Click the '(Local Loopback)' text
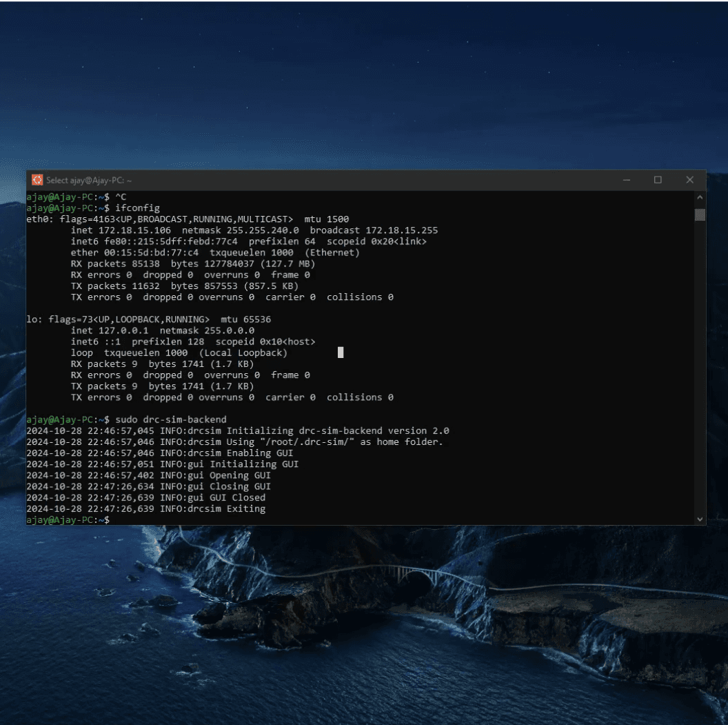Viewport: 728px width, 725px height. [243, 353]
